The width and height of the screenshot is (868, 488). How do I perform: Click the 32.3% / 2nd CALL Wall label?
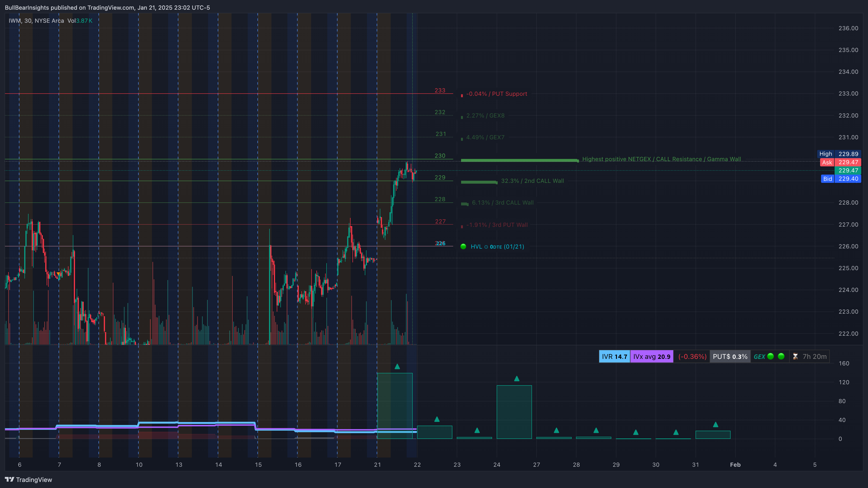532,181
